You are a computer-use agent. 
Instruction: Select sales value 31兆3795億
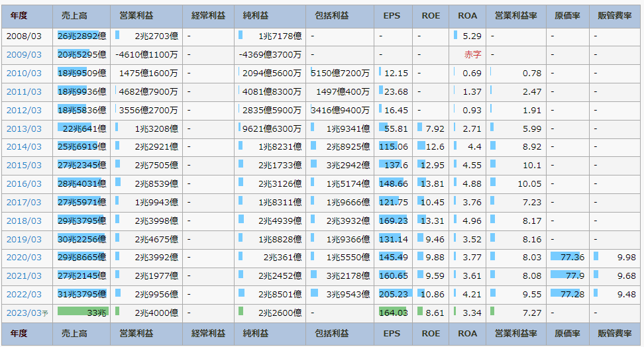point(81,295)
